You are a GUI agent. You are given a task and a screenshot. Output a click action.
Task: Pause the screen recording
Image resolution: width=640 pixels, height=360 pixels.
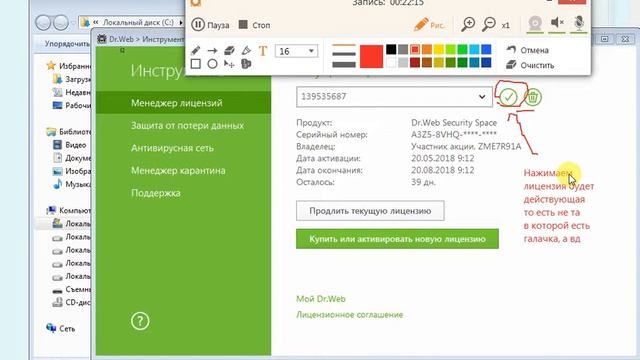tap(210, 25)
